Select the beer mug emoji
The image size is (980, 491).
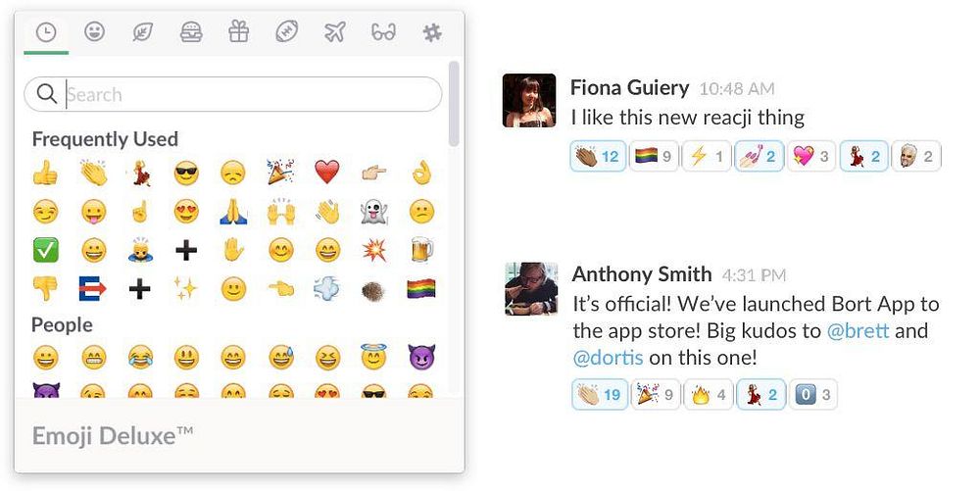(x=421, y=250)
